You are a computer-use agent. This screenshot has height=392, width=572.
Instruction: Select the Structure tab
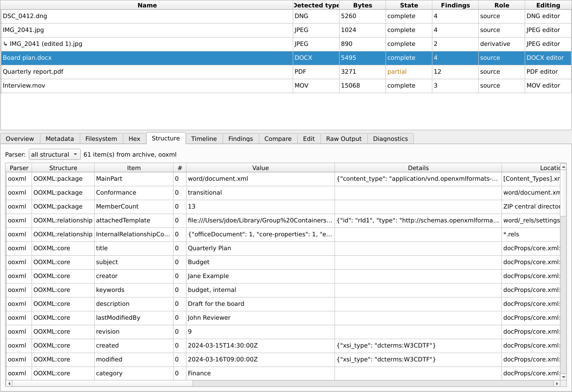coord(166,138)
